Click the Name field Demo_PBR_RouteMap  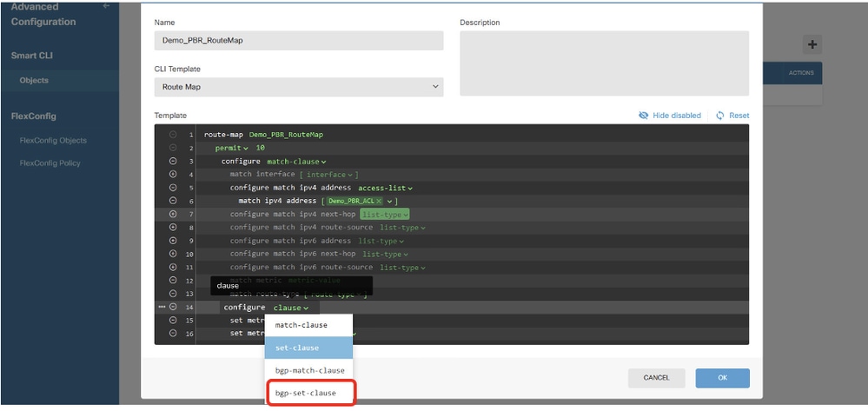pyautogui.click(x=299, y=41)
